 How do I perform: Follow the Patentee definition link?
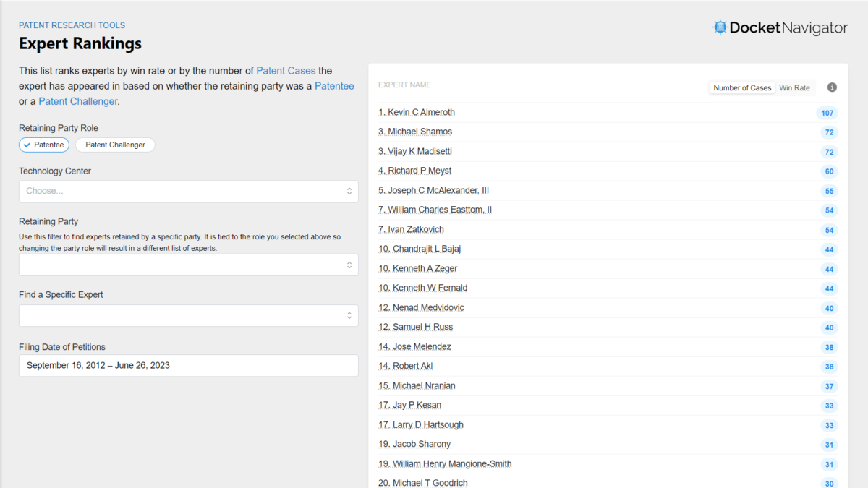tap(334, 86)
